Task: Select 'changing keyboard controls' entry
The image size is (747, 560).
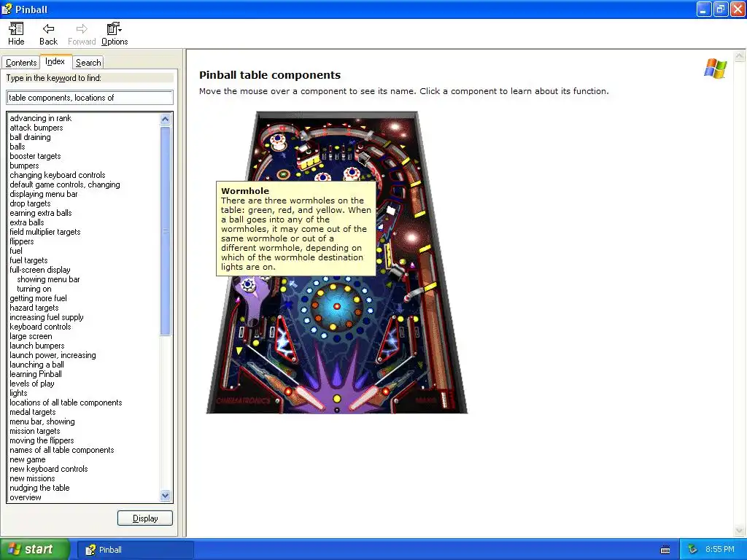Action: coord(57,175)
